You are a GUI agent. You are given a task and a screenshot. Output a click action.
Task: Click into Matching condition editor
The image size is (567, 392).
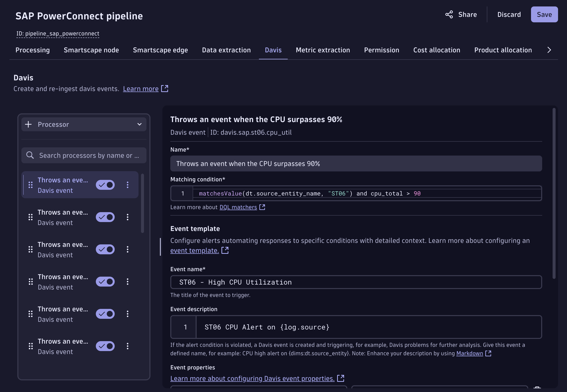(x=356, y=193)
